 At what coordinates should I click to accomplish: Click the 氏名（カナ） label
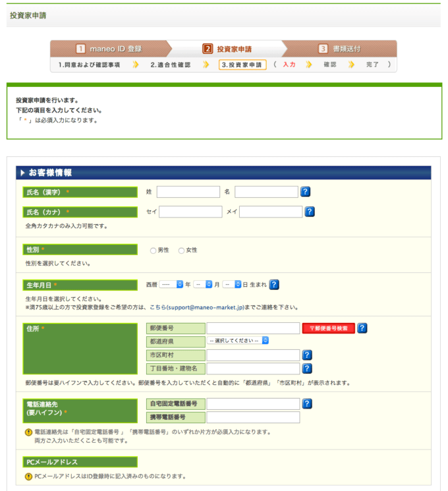[x=80, y=212]
